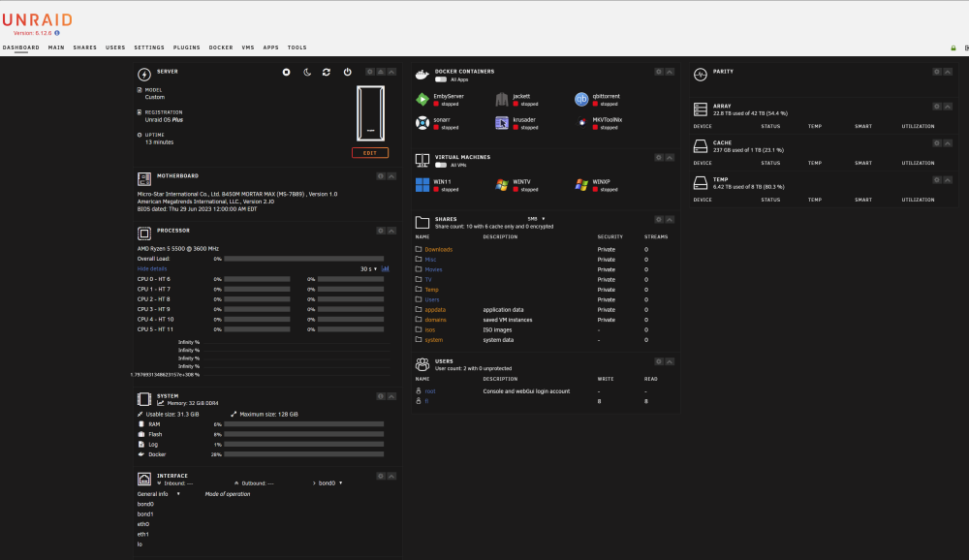969x560 pixels.
Task: Open the domains share link
Action: click(x=436, y=320)
